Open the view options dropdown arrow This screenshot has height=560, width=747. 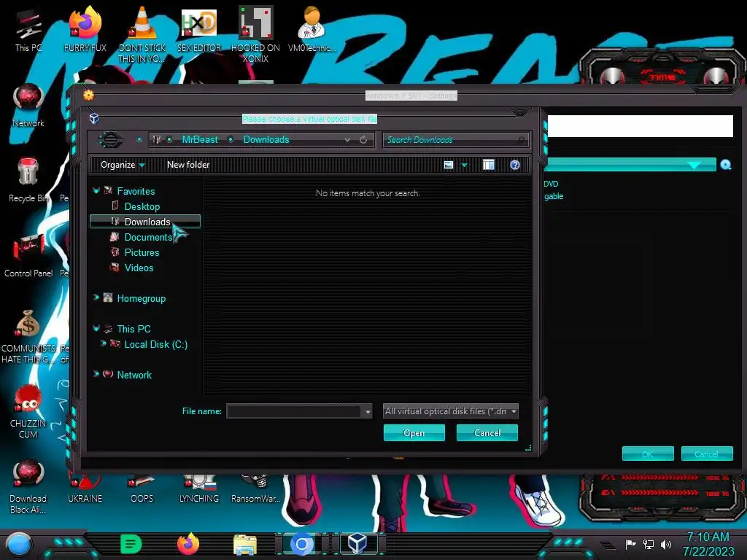pyautogui.click(x=464, y=166)
